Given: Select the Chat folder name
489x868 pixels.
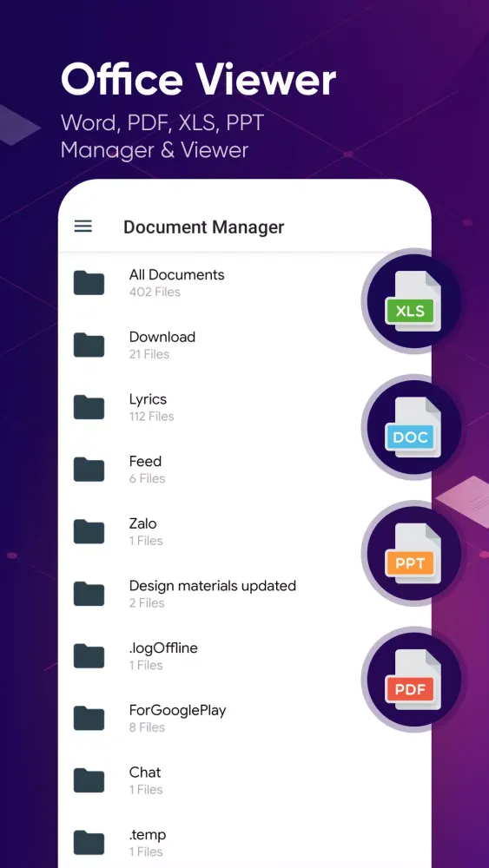Looking at the screenshot, I should [x=145, y=772].
